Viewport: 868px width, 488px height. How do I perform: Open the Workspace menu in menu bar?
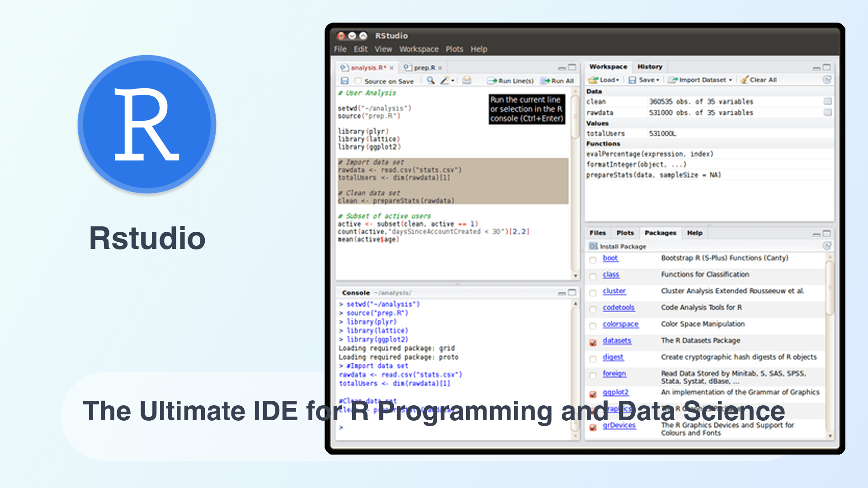[x=419, y=49]
